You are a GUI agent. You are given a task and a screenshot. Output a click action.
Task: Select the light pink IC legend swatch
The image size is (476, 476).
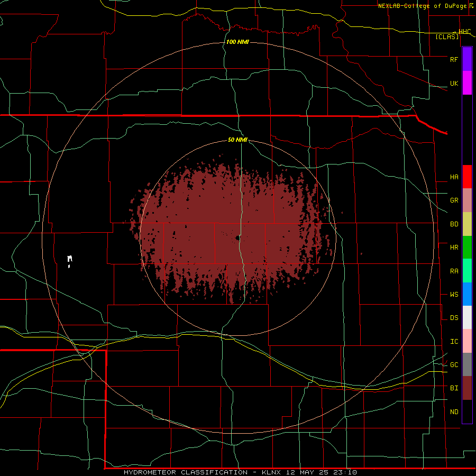[x=467, y=341]
